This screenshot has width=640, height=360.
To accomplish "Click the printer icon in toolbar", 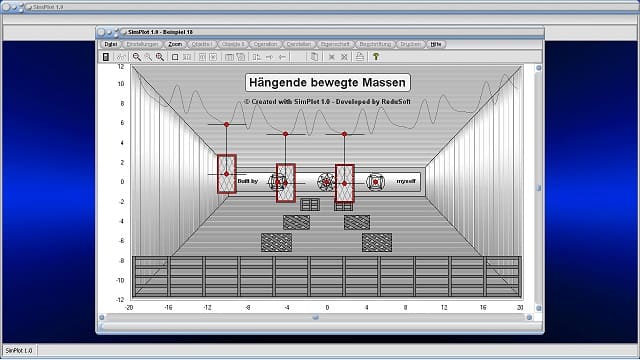I will pos(360,57).
